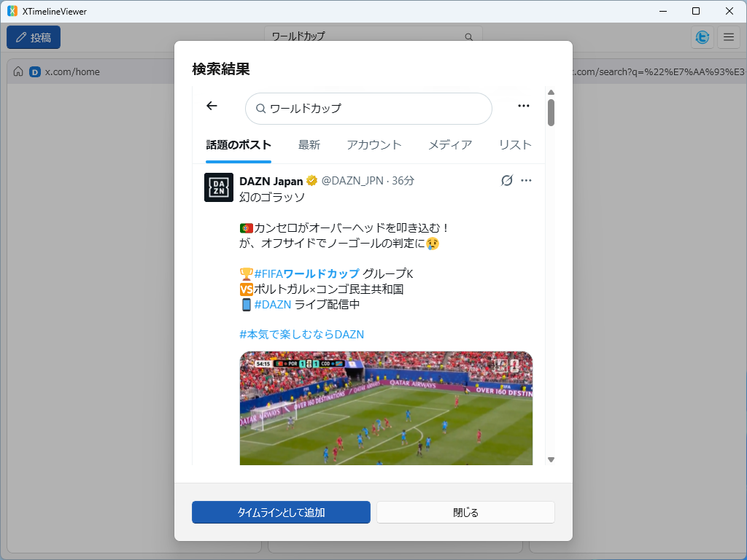Image resolution: width=747 pixels, height=560 pixels.
Task: Switch to the アカウント tab
Action: 374,145
